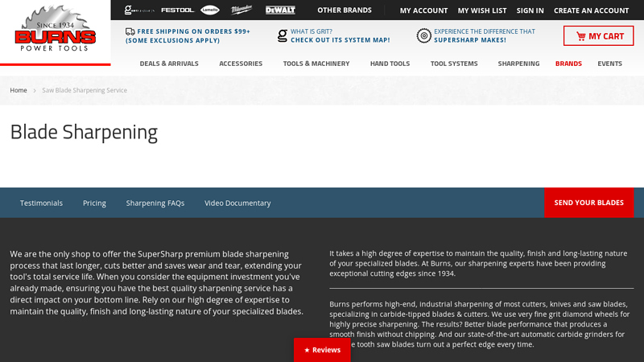This screenshot has height=362, width=644.
Task: Open the Video Documentary tab
Action: [x=237, y=203]
